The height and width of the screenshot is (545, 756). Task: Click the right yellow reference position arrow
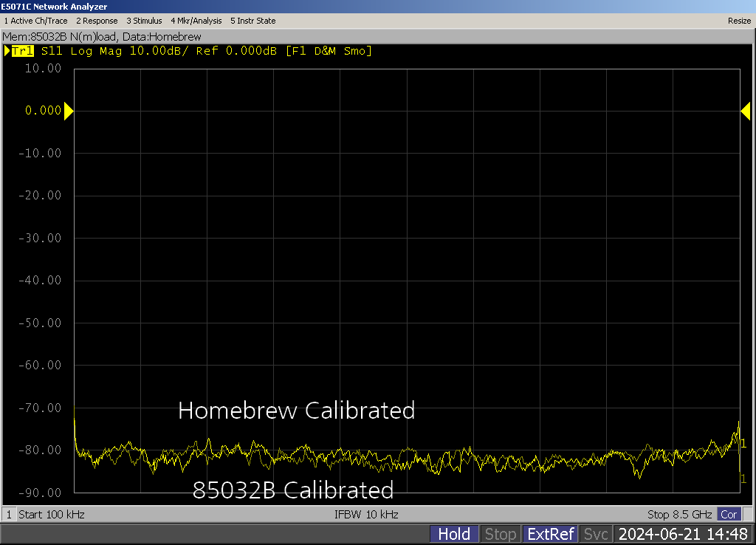pos(745,111)
